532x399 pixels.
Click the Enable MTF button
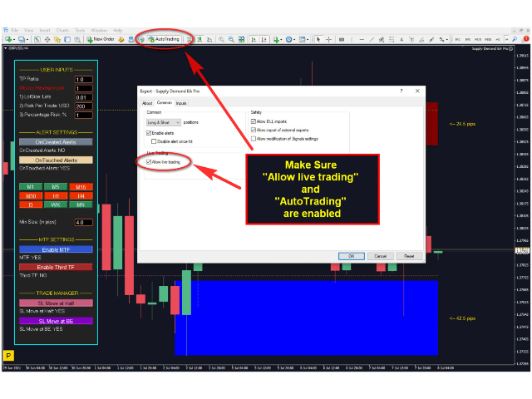pos(56,249)
